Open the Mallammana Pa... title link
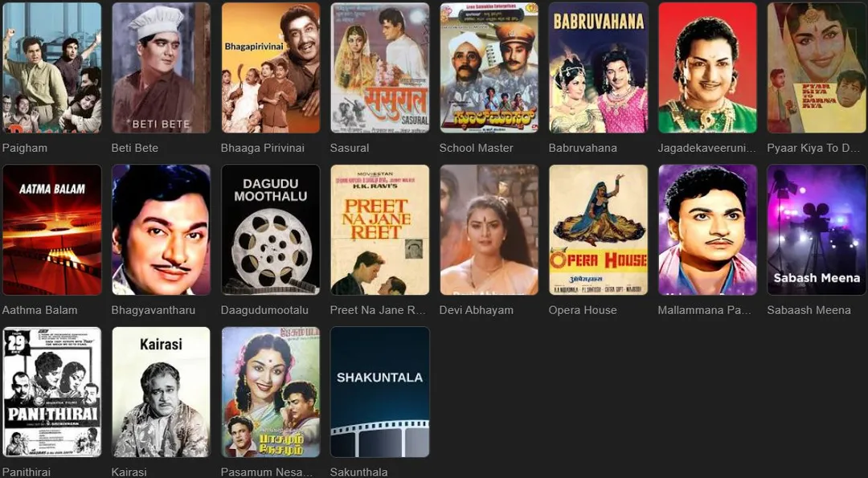The width and height of the screenshot is (868, 478). 704,310
